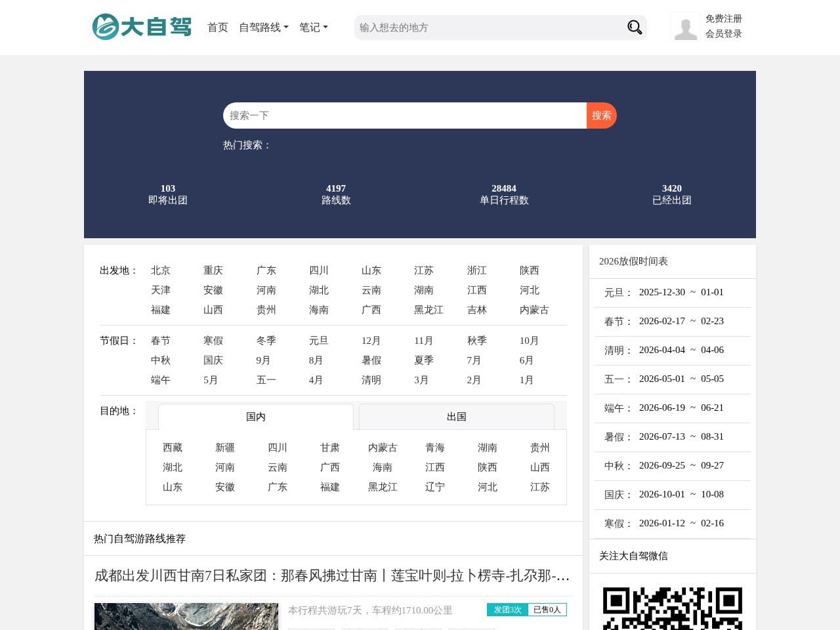Switch to the 出国 destination tab
The image size is (840, 630).
tap(457, 417)
